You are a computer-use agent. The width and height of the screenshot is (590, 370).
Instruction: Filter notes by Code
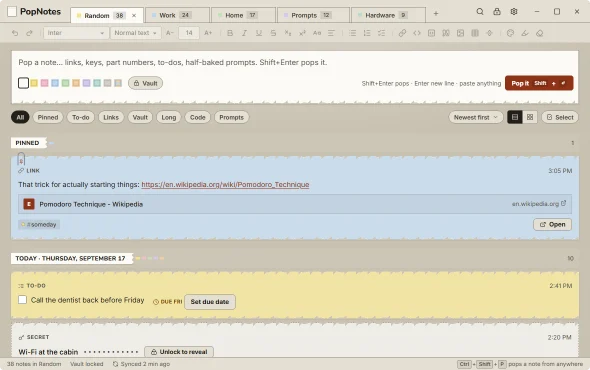click(198, 117)
